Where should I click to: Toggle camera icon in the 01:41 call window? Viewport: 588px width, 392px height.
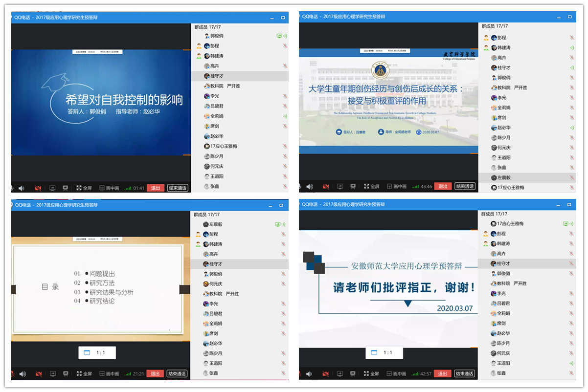click(x=38, y=188)
